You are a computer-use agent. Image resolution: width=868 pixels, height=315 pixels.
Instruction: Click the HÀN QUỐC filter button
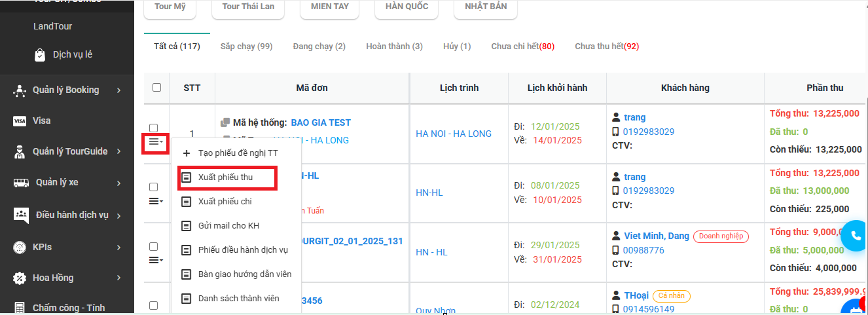tap(407, 7)
